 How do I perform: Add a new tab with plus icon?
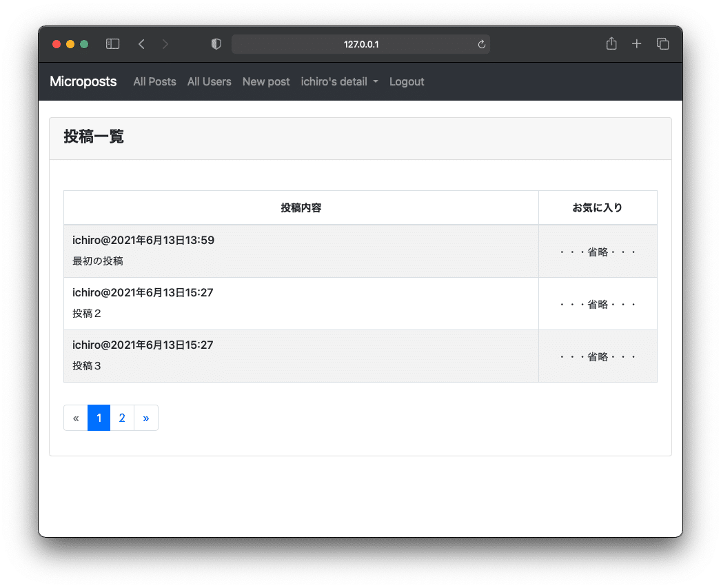636,44
